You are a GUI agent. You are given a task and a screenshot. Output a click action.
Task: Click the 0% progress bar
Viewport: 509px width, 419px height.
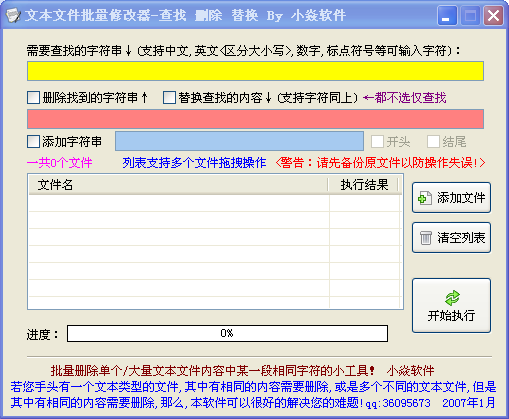pos(227,333)
